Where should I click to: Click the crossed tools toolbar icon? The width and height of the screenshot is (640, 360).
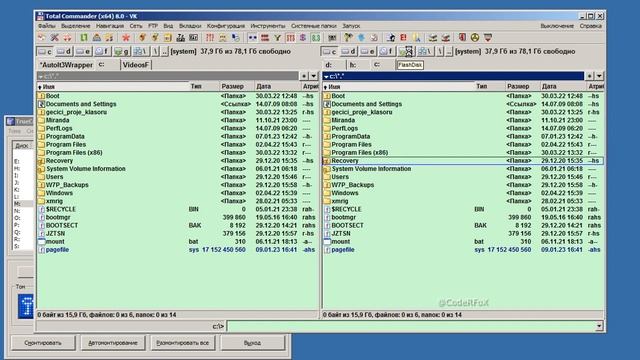click(x=54, y=38)
